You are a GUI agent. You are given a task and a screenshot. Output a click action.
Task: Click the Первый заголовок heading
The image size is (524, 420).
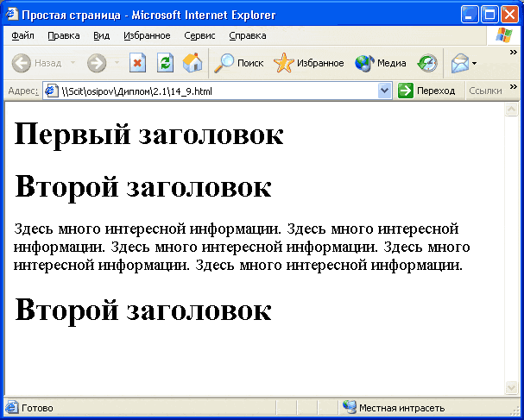(149, 135)
